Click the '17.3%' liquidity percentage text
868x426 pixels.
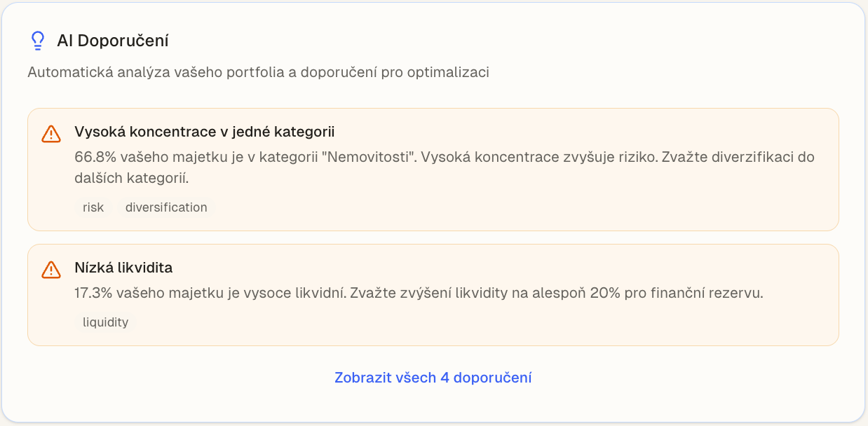(95, 292)
